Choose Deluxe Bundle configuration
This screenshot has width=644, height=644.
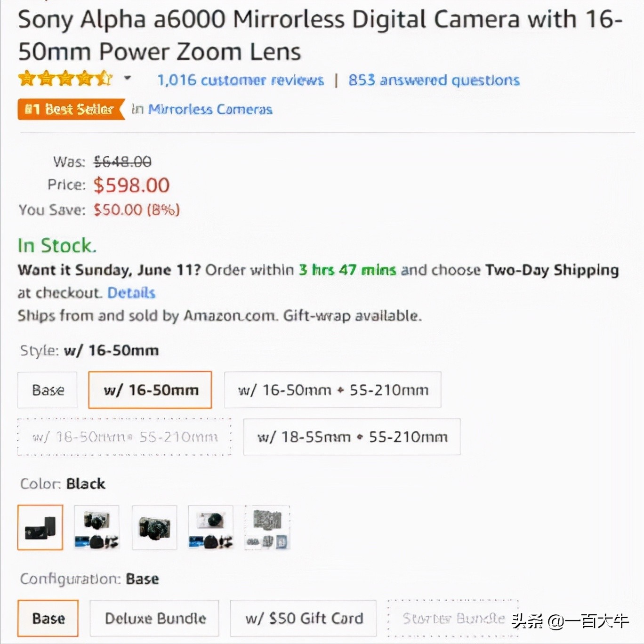coord(154,618)
